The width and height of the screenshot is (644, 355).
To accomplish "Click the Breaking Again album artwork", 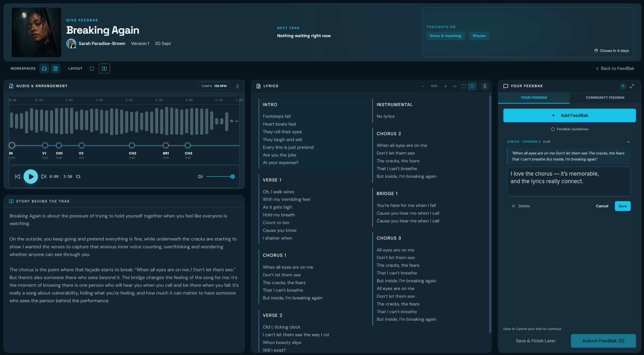I will (36, 32).
